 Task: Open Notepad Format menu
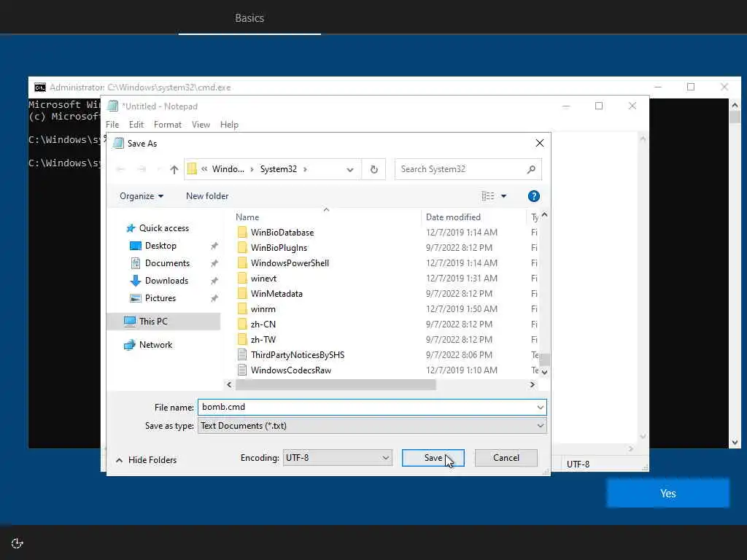pos(168,125)
